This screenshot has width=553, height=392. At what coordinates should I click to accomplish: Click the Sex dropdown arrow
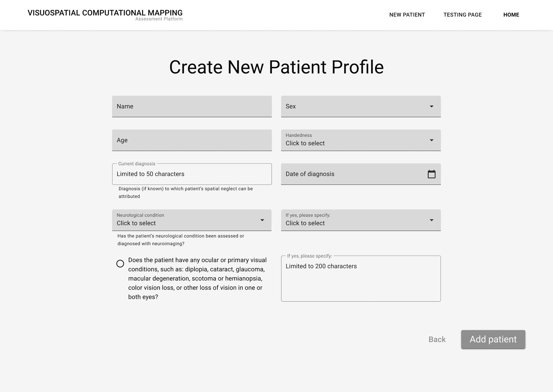pos(431,106)
